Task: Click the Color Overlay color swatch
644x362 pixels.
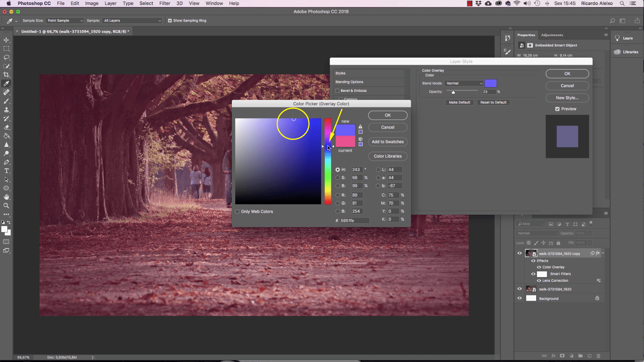Action: point(490,83)
